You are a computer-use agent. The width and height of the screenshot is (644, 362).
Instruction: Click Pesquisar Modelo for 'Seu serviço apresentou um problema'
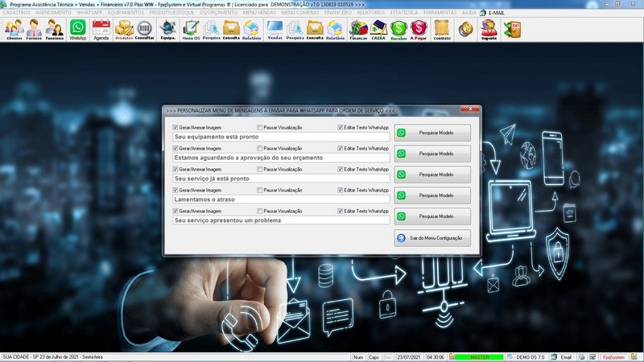432,216
